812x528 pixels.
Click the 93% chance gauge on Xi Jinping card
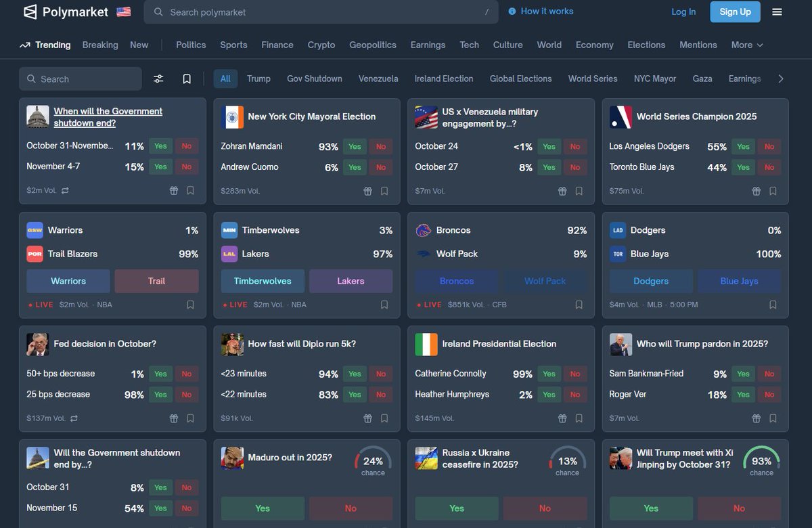(x=761, y=462)
